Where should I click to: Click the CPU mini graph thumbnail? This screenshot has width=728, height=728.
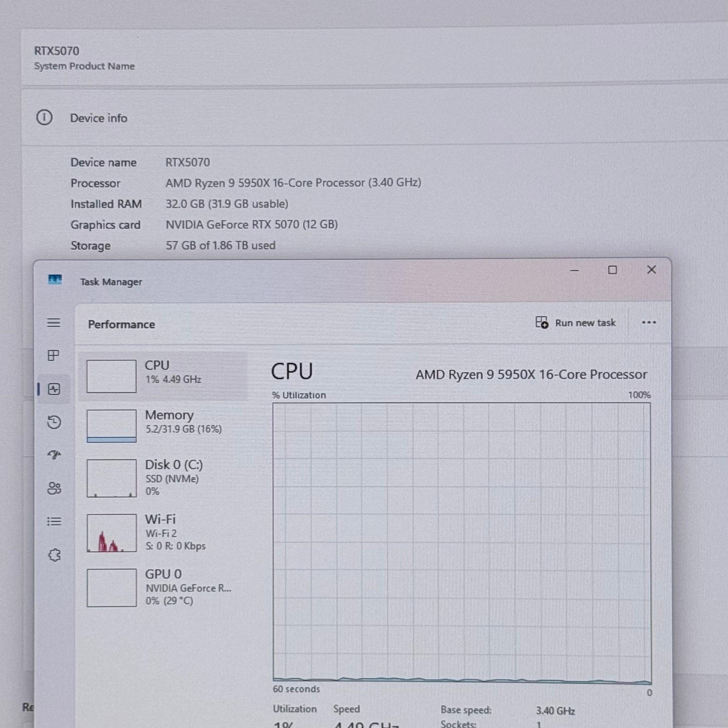(x=112, y=376)
